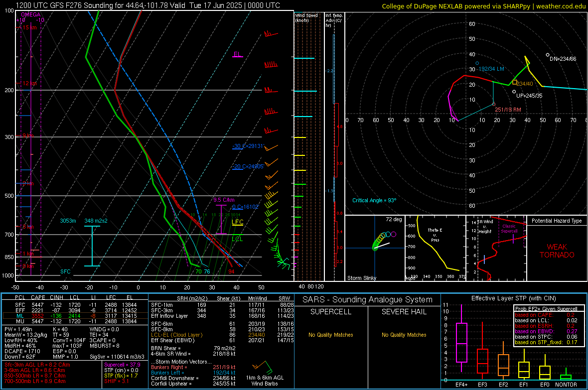The image size is (588, 390).
Task: Click the 'BRN Shear =' row
Action: [x=193, y=348]
